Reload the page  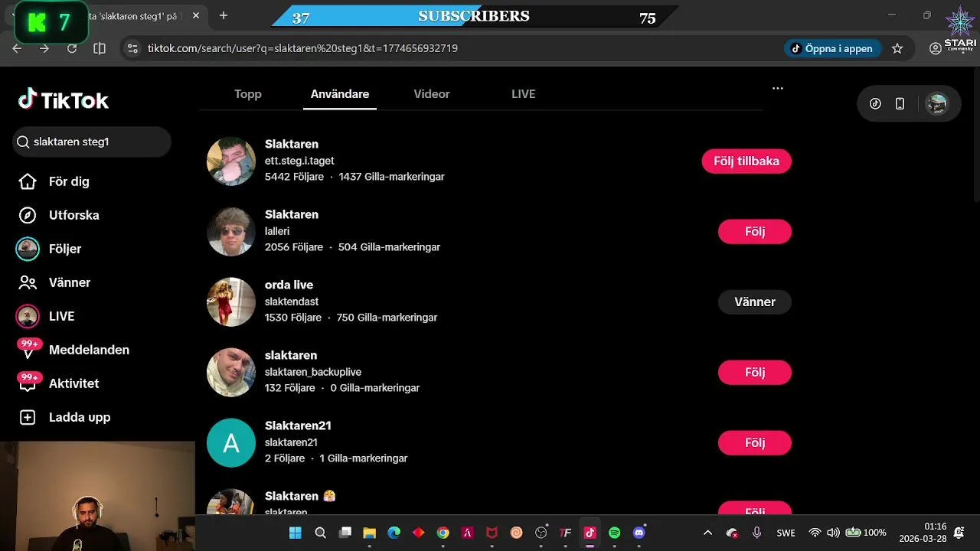(72, 48)
